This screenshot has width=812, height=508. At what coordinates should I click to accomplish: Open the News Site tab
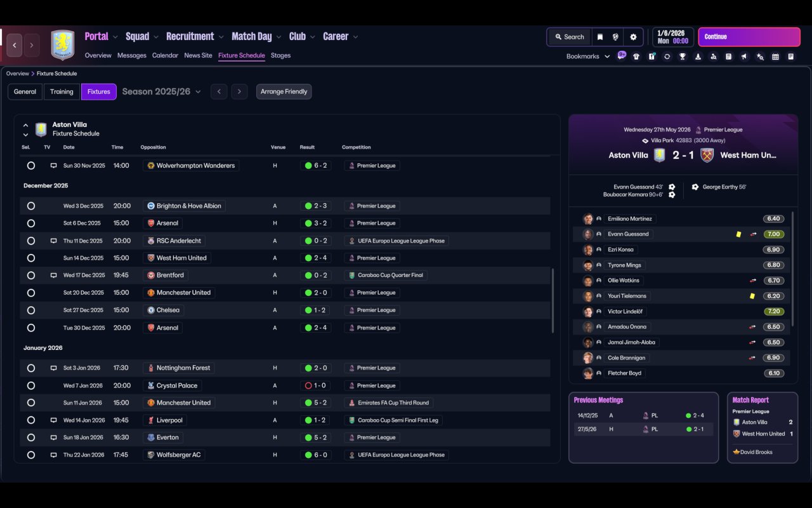tap(198, 55)
